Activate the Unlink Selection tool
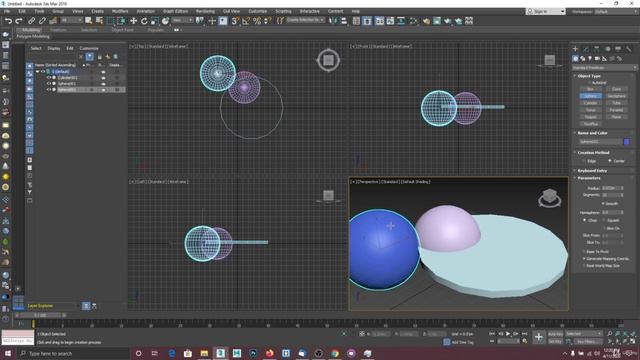 click(42, 21)
